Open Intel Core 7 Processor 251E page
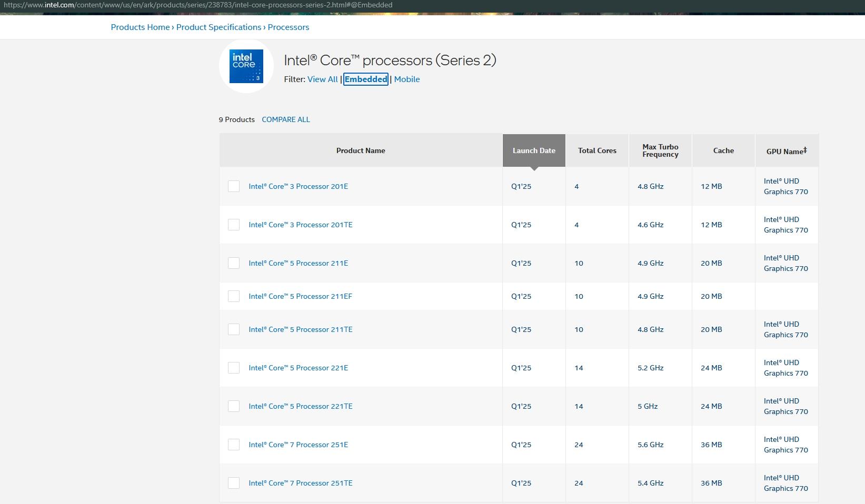Screen dimensions: 865x504 [298, 445]
